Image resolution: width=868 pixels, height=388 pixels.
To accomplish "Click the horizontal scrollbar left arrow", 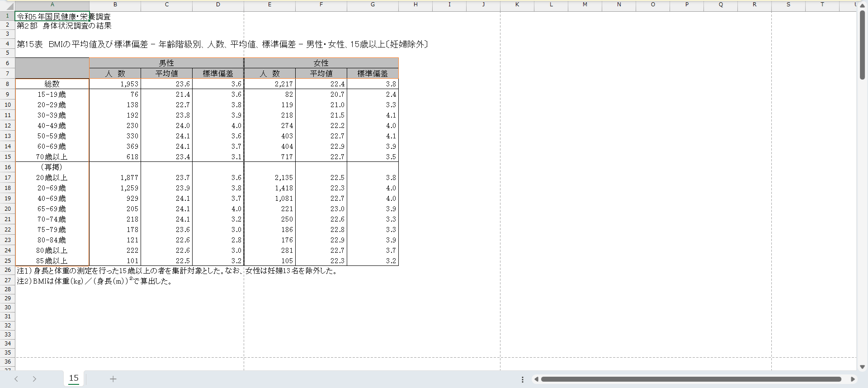I will [x=536, y=379].
